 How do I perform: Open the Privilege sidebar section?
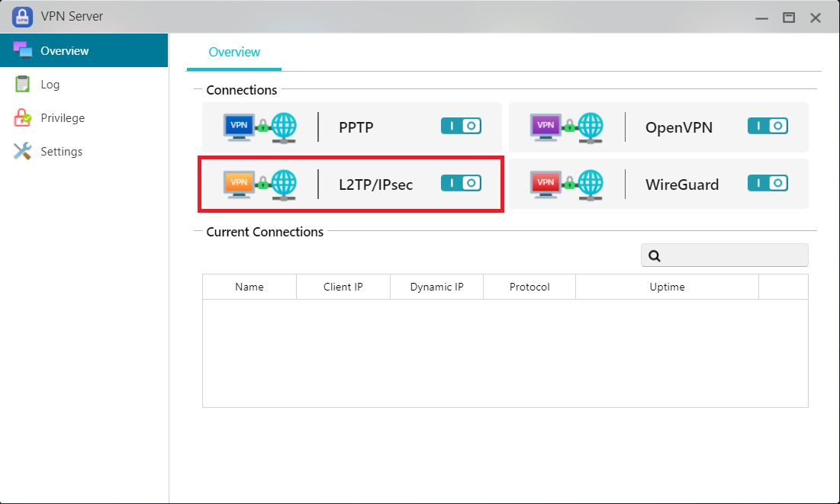pyautogui.click(x=84, y=118)
